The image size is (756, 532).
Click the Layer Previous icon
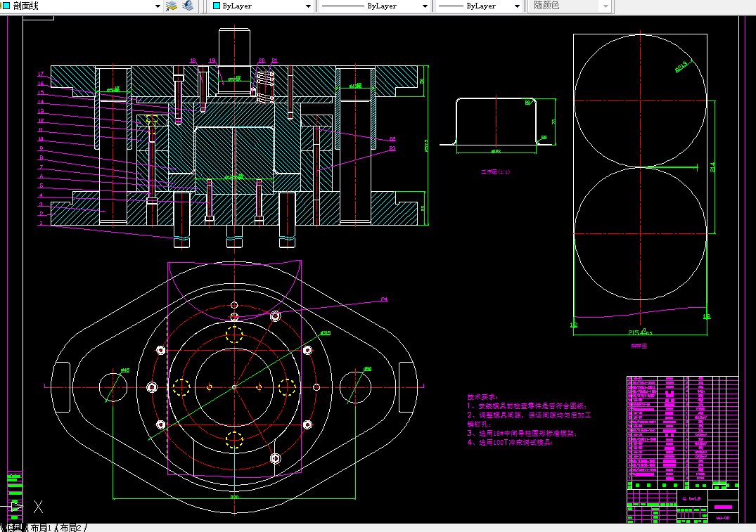(x=188, y=6)
